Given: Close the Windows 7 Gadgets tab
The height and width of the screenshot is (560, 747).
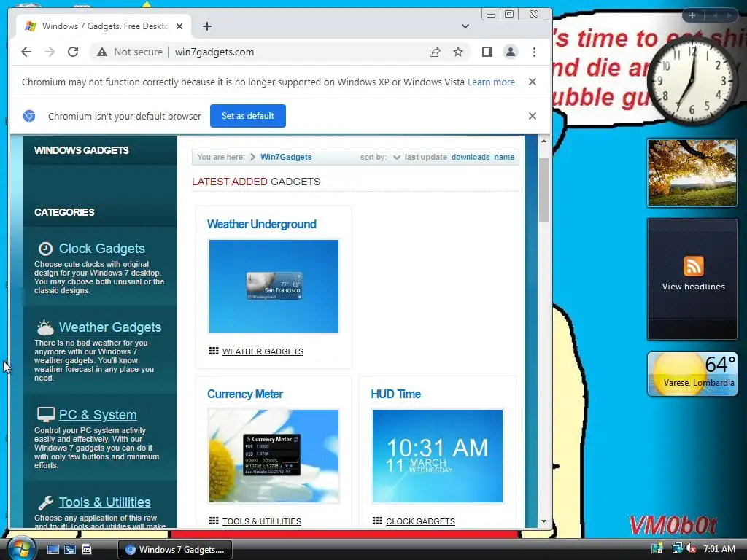Looking at the screenshot, I should click(179, 26).
